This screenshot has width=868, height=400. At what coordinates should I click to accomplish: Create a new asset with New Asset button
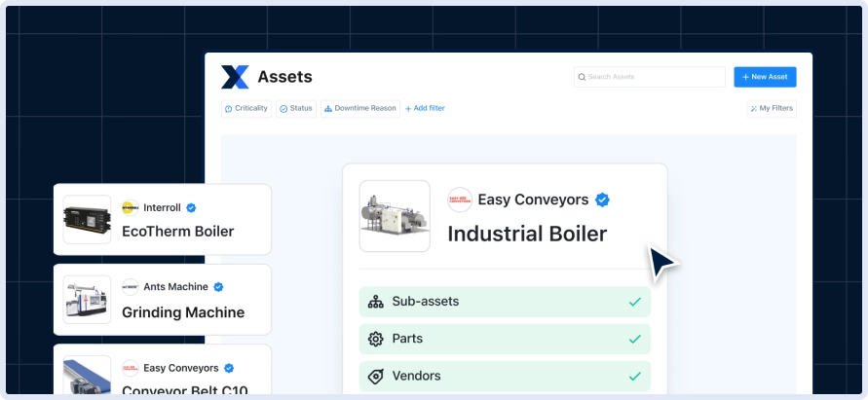point(765,77)
